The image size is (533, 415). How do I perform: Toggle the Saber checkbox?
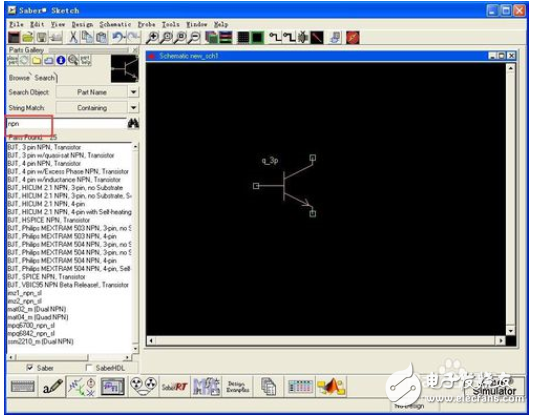point(30,367)
